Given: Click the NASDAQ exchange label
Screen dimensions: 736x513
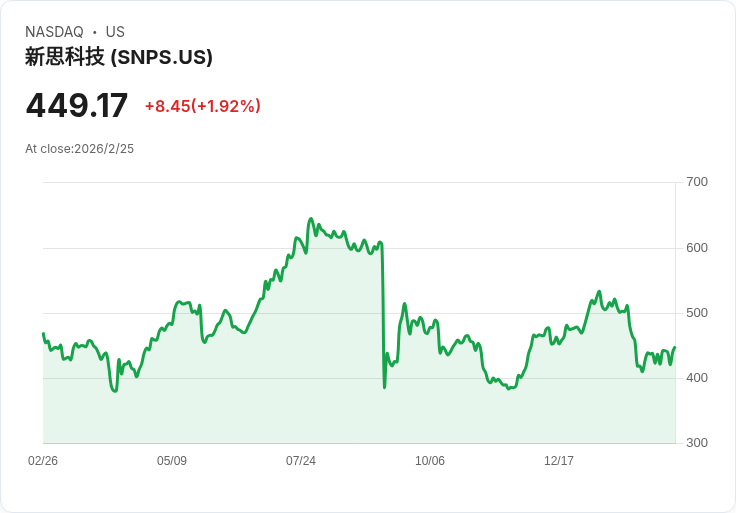Looking at the screenshot, I should tap(54, 32).
